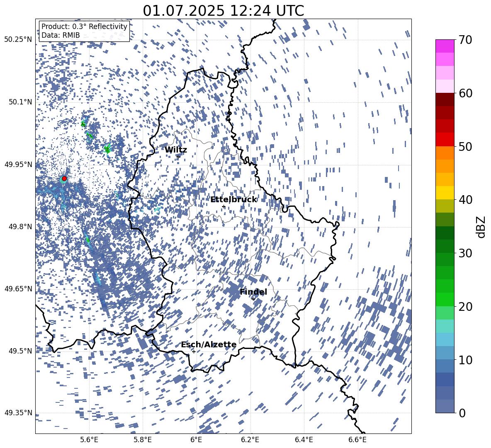The height and width of the screenshot is (448, 491).
Task: Click the 5.8°E longitude label
Action: [x=143, y=440]
